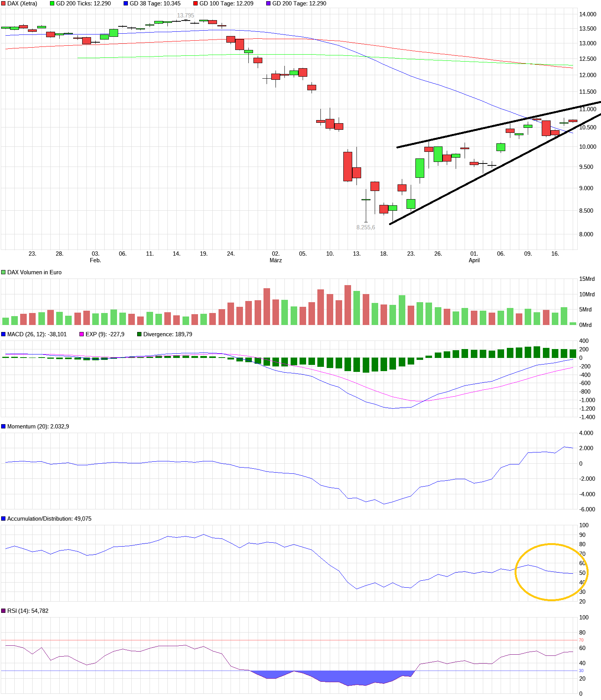
Task: Click the Feb. month label on date axis
Action: click(95, 260)
